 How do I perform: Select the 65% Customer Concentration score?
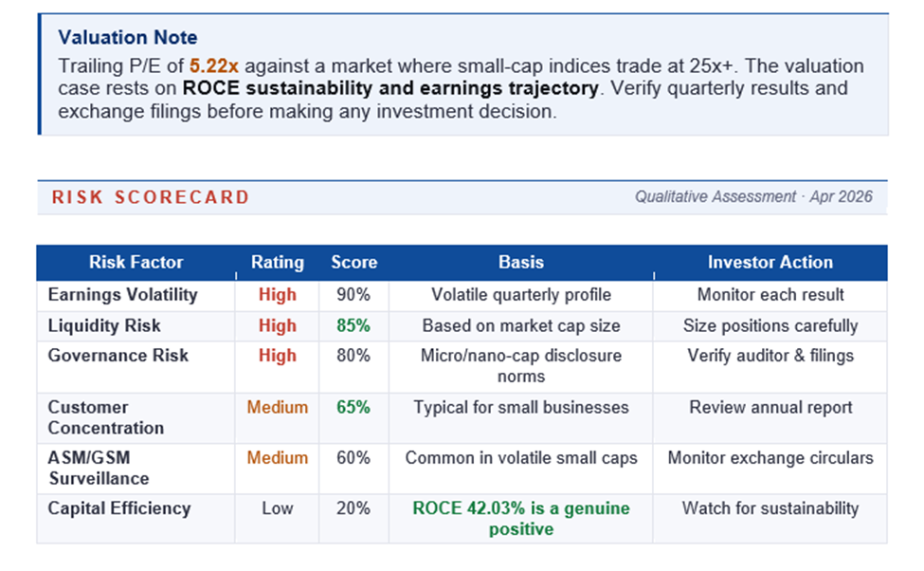click(353, 408)
